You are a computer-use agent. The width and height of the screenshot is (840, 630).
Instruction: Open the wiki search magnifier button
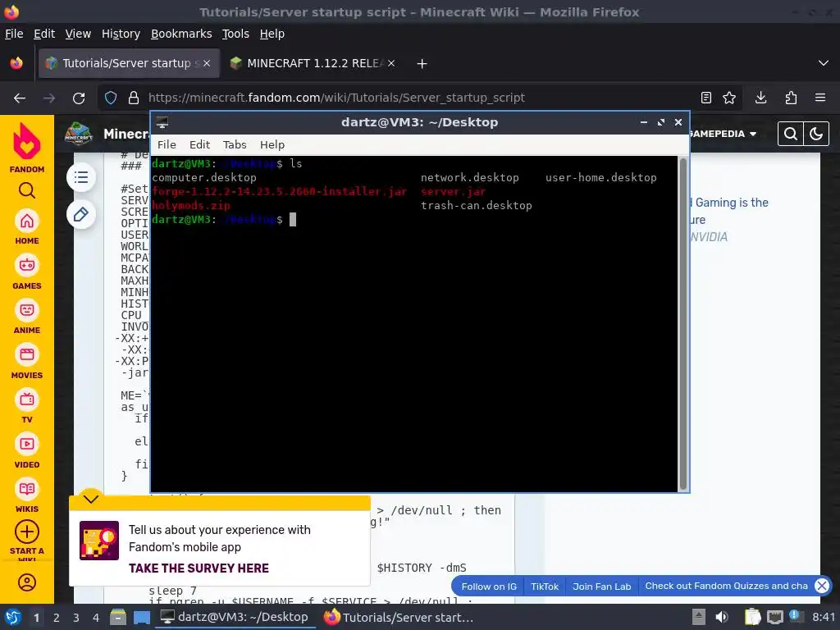click(790, 134)
